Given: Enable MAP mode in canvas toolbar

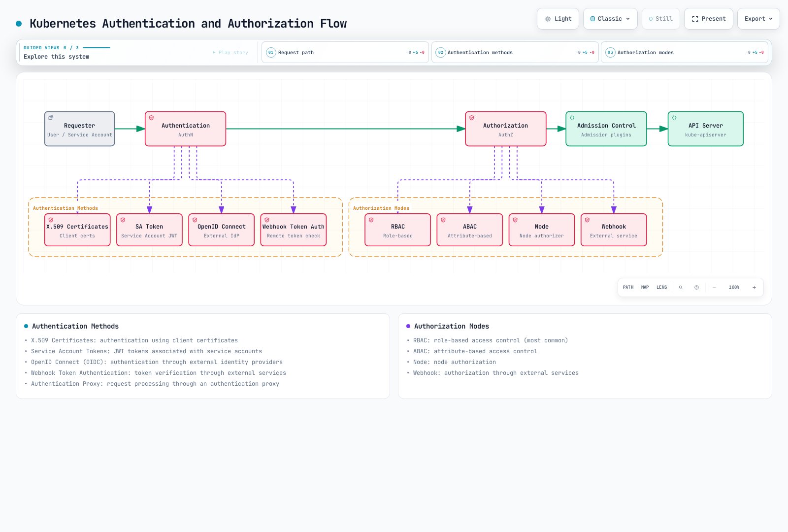Looking at the screenshot, I should (645, 287).
